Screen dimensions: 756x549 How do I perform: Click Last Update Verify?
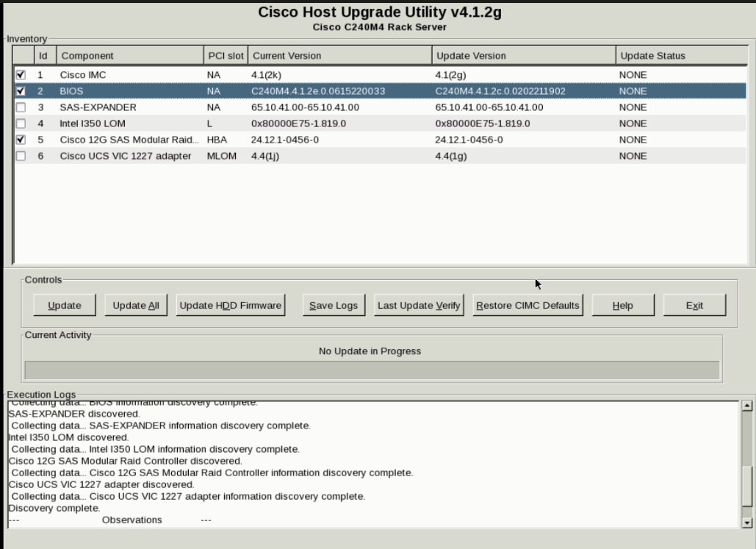point(418,305)
